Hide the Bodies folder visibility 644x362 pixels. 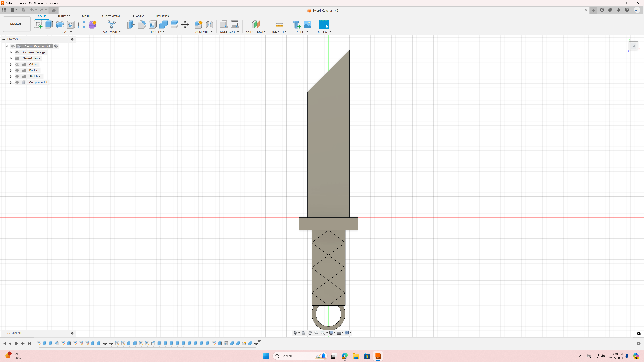17,70
